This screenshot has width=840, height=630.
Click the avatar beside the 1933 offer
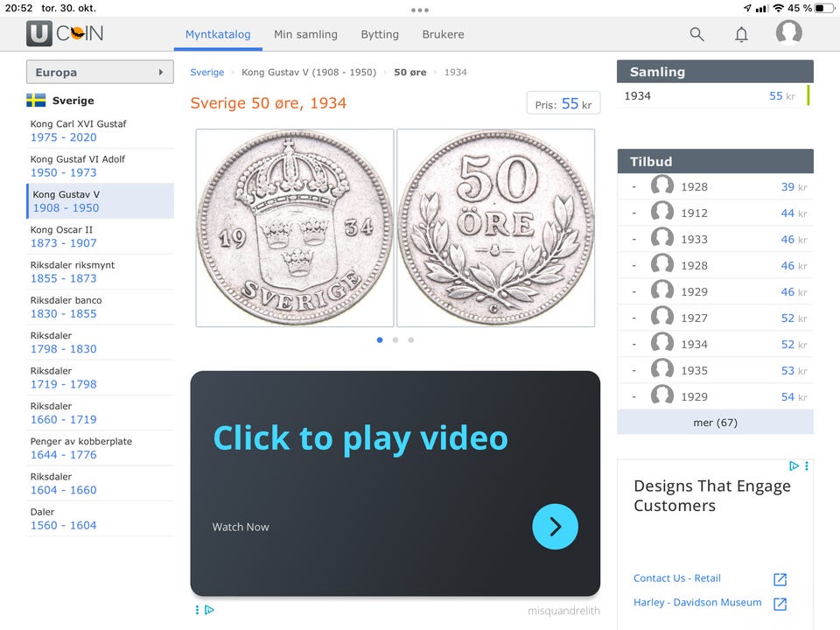point(662,237)
